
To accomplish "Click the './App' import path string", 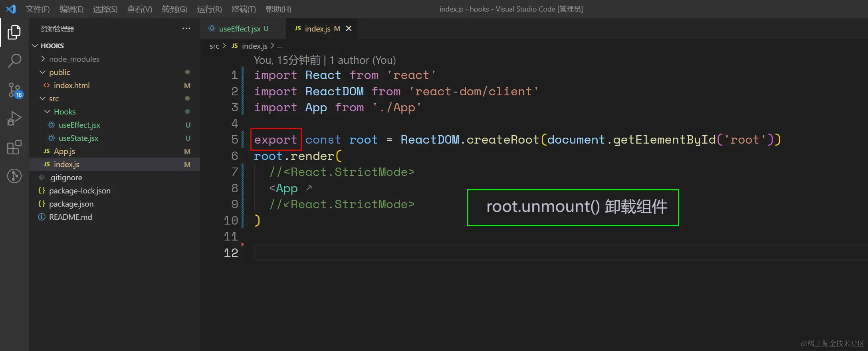I will [x=397, y=107].
